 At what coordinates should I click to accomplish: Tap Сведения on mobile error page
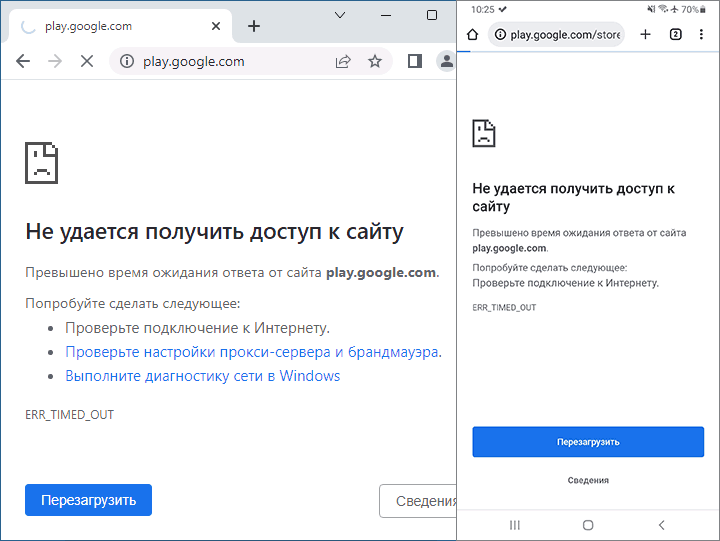[588, 480]
